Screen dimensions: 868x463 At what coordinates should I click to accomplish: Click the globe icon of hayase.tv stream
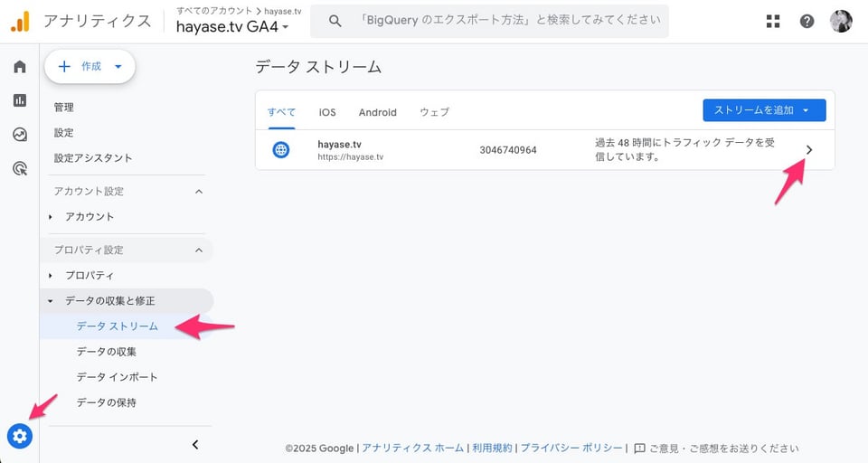281,149
